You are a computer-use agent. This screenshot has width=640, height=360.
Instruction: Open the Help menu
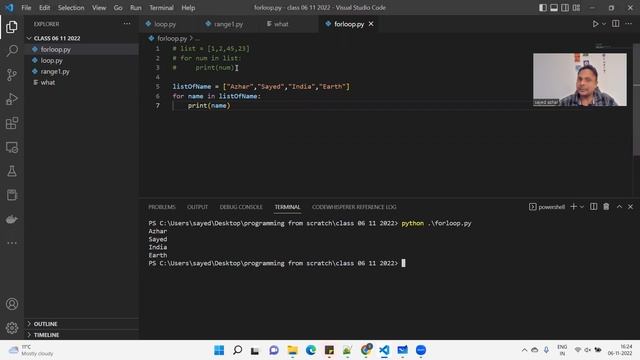click(188, 8)
